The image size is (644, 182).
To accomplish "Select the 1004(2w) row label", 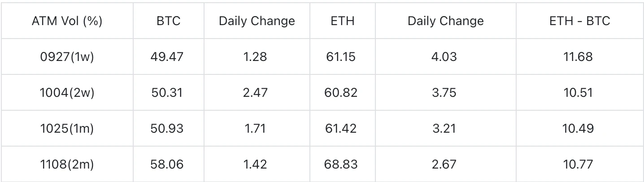I will click(67, 93).
